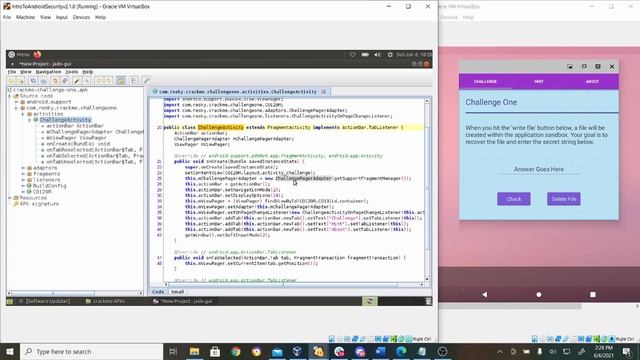Open Preferences wrench icon in jadx toolbar
The width and height of the screenshot is (640, 360).
pos(146,80)
